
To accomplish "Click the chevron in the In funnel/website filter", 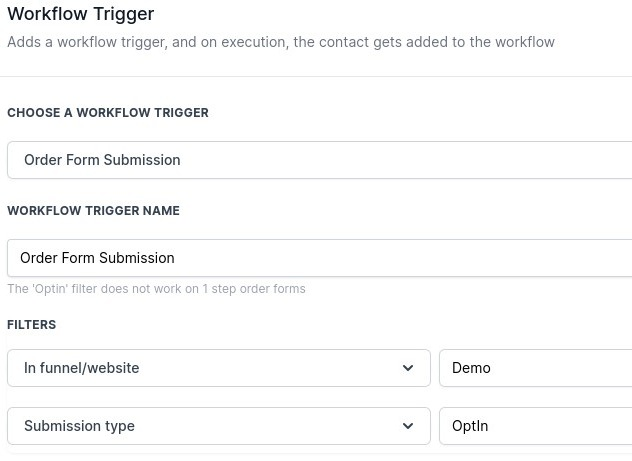I will [408, 368].
